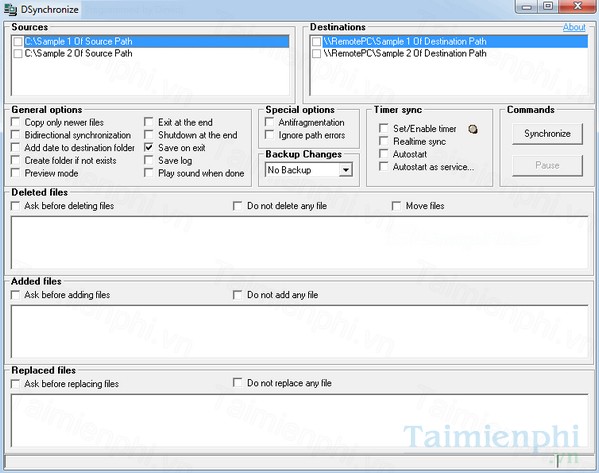The height and width of the screenshot is (473, 599).
Task: Enable Create folder if not exists
Action: [16, 160]
